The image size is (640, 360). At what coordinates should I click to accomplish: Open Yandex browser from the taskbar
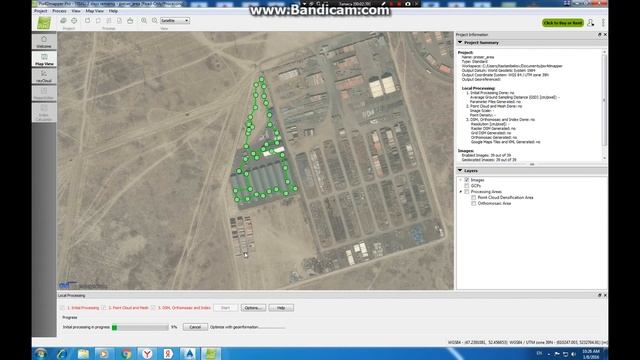point(147,354)
